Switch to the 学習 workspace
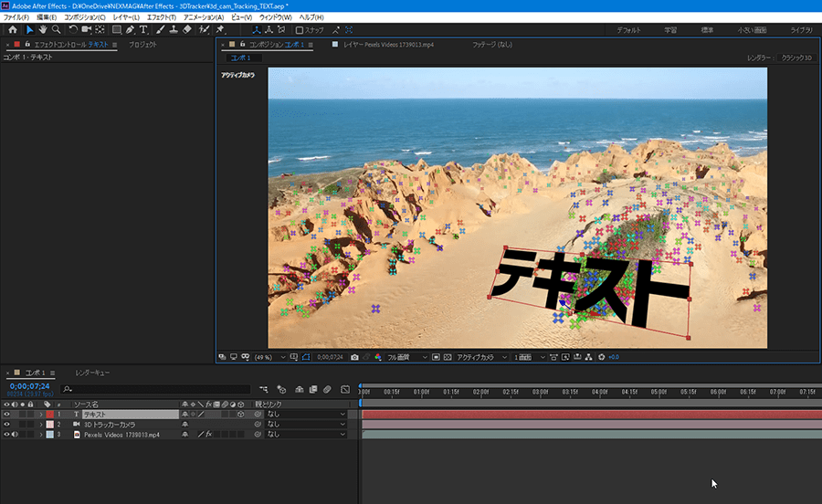This screenshot has height=504, width=822. pyautogui.click(x=670, y=30)
